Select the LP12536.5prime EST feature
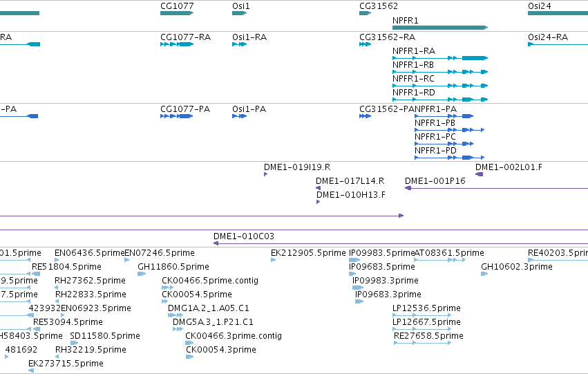 (x=421, y=315)
